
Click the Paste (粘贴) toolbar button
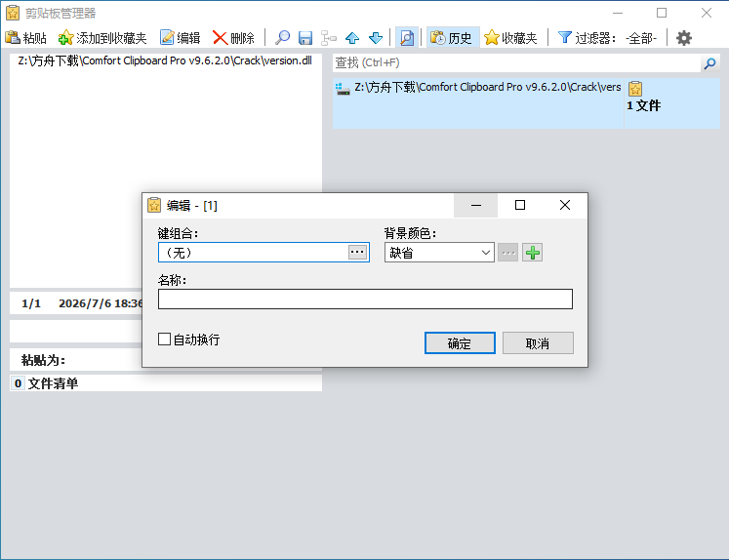tap(26, 38)
